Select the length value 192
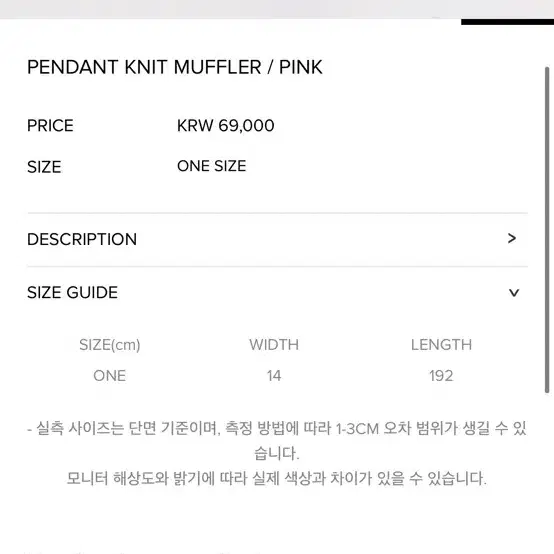 point(441,376)
